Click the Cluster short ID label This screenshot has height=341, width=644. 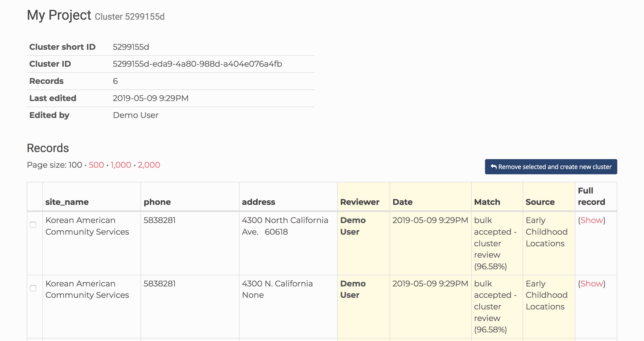(62, 47)
